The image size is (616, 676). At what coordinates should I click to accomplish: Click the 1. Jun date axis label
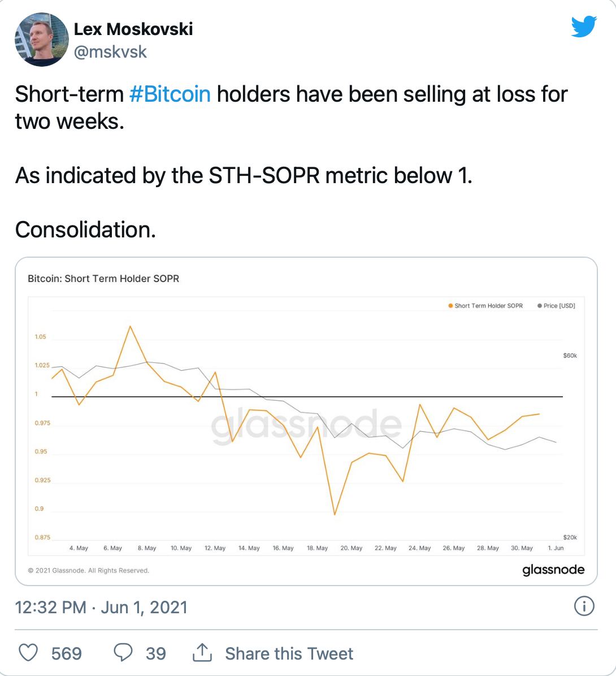(x=556, y=548)
